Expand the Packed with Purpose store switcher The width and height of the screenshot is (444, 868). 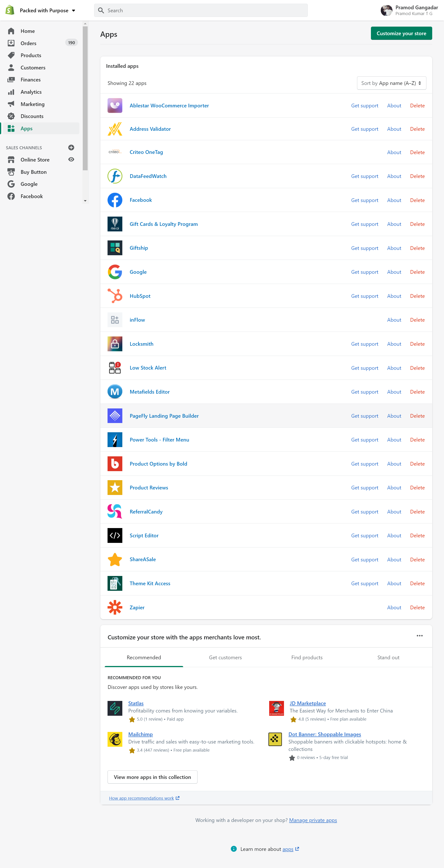[47, 10]
